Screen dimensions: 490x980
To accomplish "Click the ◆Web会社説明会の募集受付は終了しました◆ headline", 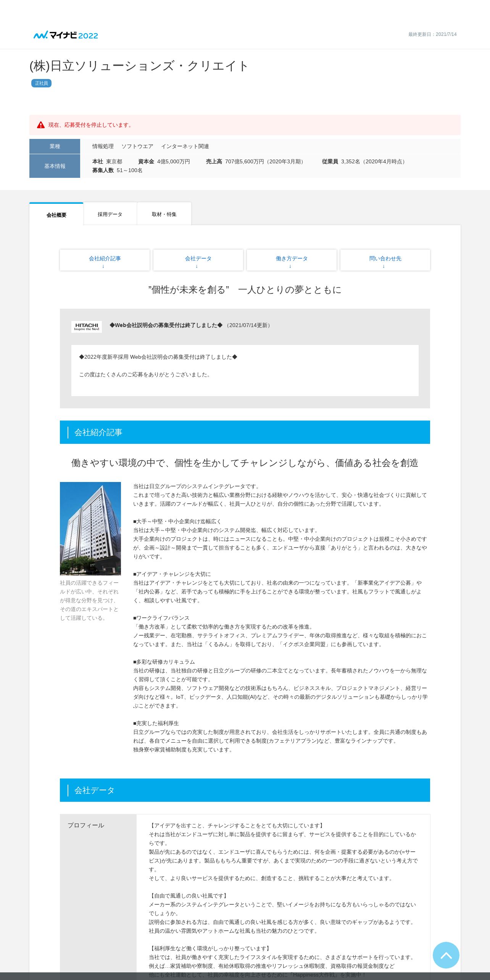I will (166, 325).
